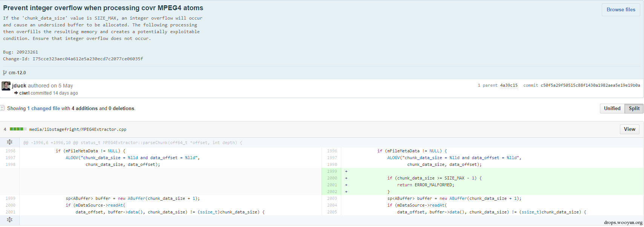Click the committer arrow icon before ciwrl
Image resolution: width=644 pixels, height=227 pixels.
[16, 93]
